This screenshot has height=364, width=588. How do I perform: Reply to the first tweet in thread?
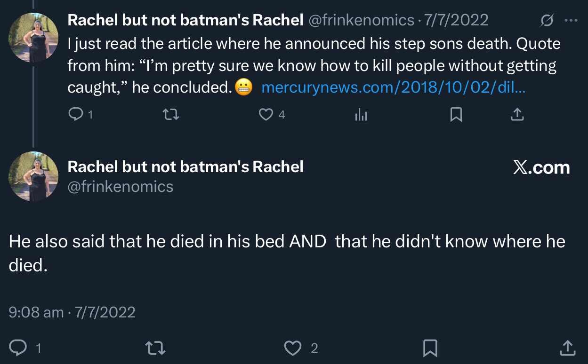pyautogui.click(x=75, y=114)
